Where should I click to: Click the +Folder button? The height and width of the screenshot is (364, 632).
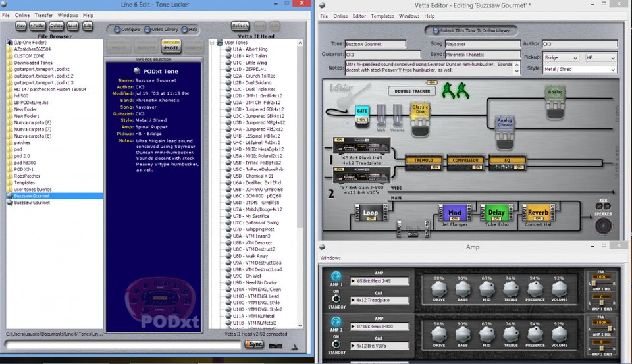[x=38, y=26]
